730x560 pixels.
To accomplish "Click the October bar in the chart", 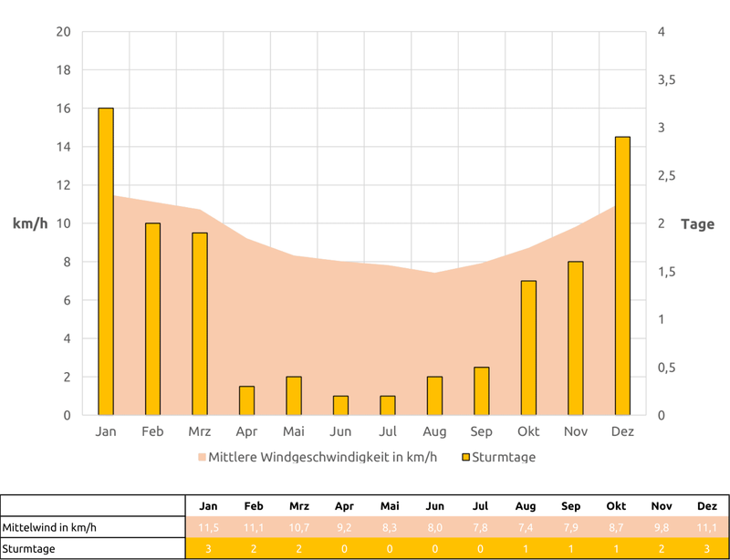I will pos(528,347).
